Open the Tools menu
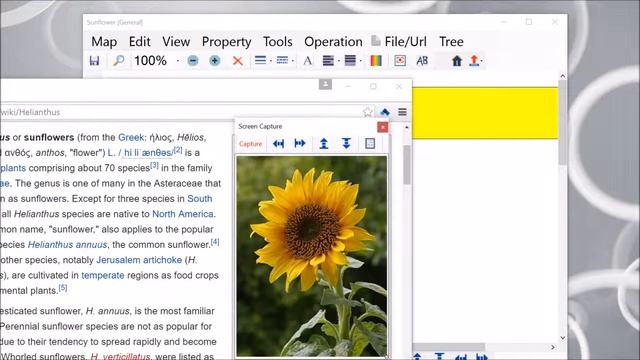Viewport: 640px width, 360px height. click(278, 42)
